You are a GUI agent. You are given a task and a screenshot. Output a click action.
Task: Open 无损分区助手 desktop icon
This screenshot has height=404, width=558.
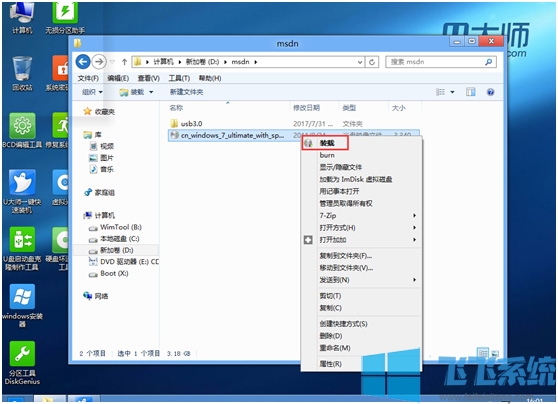pyautogui.click(x=65, y=18)
